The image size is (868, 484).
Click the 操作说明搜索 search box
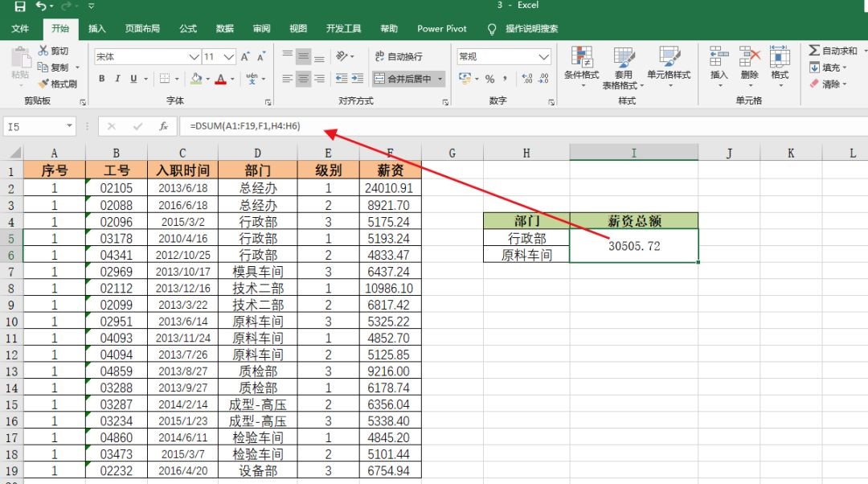531,28
